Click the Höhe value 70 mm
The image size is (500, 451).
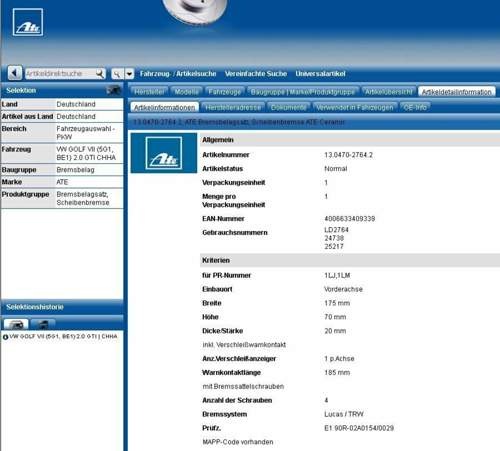pos(335,317)
